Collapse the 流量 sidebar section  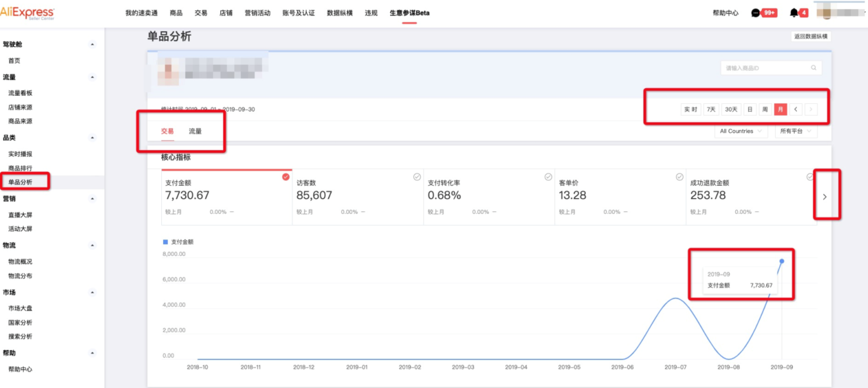coord(92,77)
